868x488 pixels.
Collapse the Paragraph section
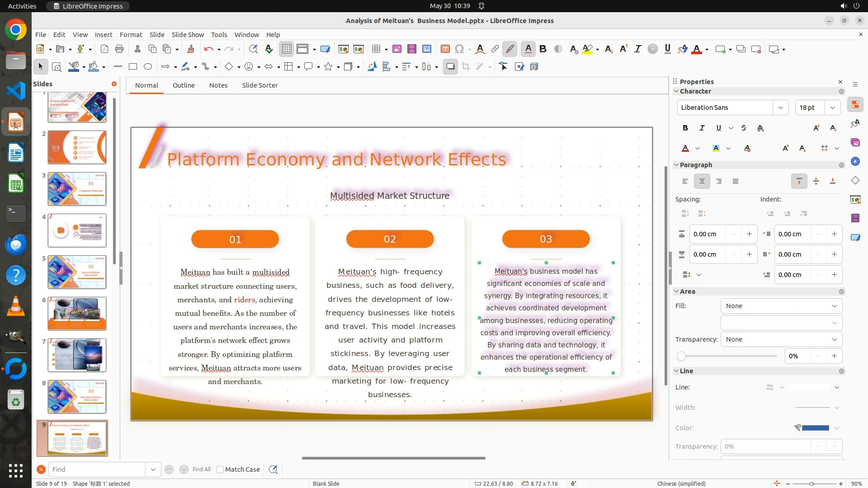pyautogui.click(x=677, y=165)
